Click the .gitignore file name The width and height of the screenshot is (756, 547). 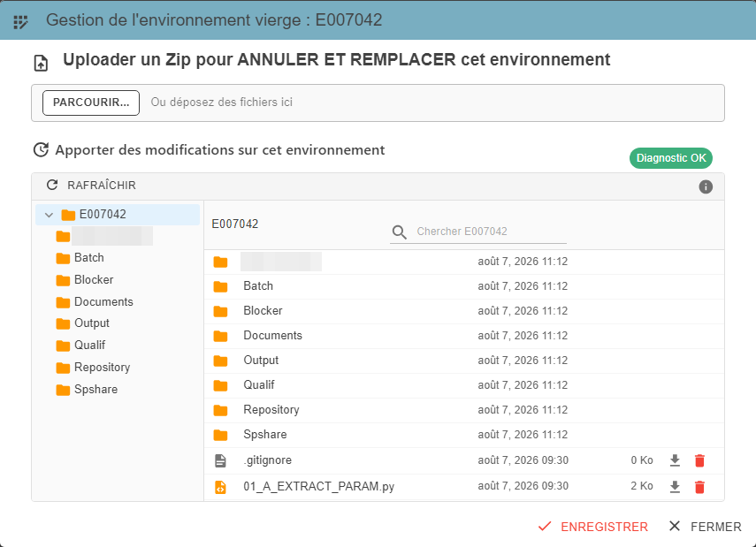[267, 460]
